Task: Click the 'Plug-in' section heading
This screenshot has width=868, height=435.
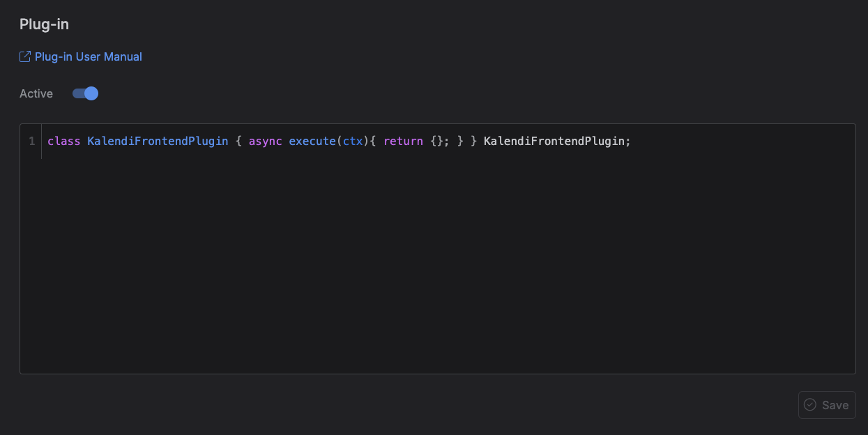Action: coord(44,24)
